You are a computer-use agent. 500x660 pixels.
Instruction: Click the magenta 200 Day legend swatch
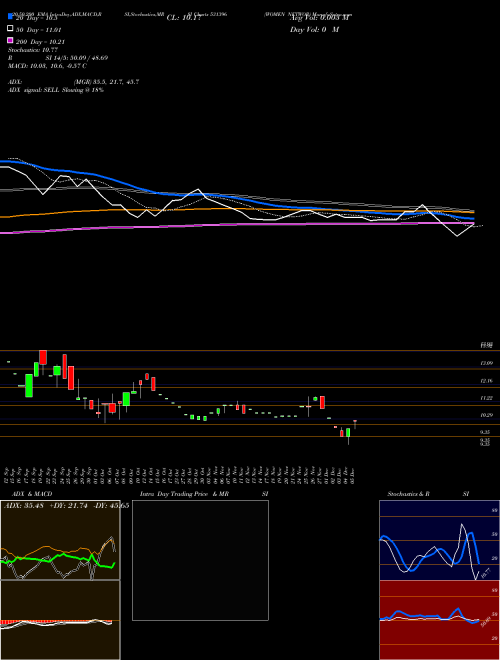pos(10,40)
